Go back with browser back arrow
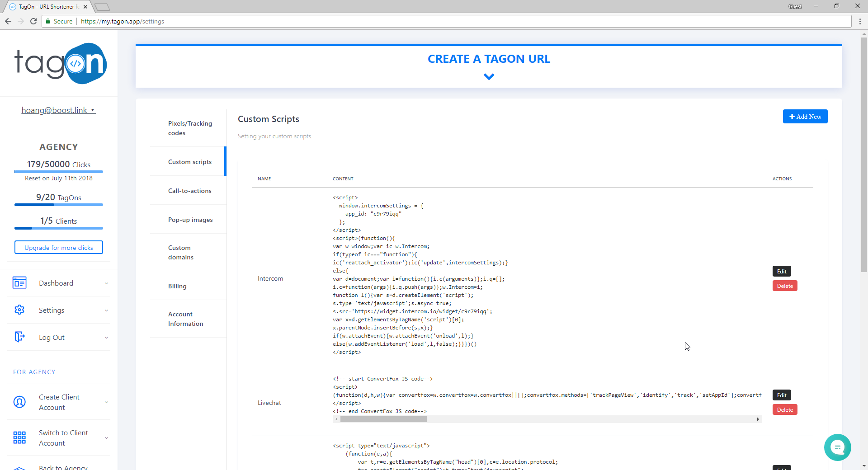The image size is (868, 470). pos(8,21)
